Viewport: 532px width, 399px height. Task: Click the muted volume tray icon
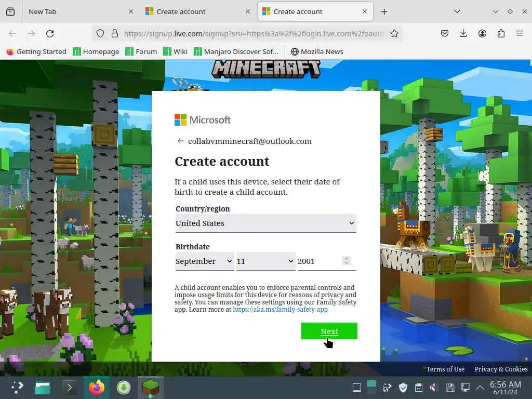point(434,388)
